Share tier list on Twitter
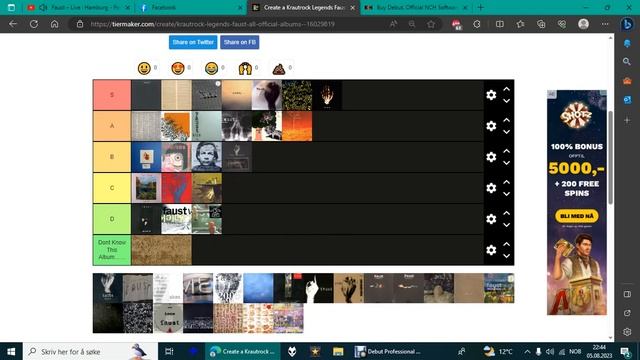The image size is (640, 360). point(193,42)
